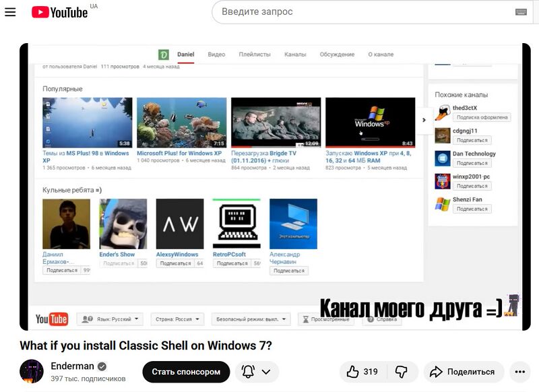Open Windows XP RAM test thumbnail
This screenshot has height=392, width=539.
coord(370,123)
